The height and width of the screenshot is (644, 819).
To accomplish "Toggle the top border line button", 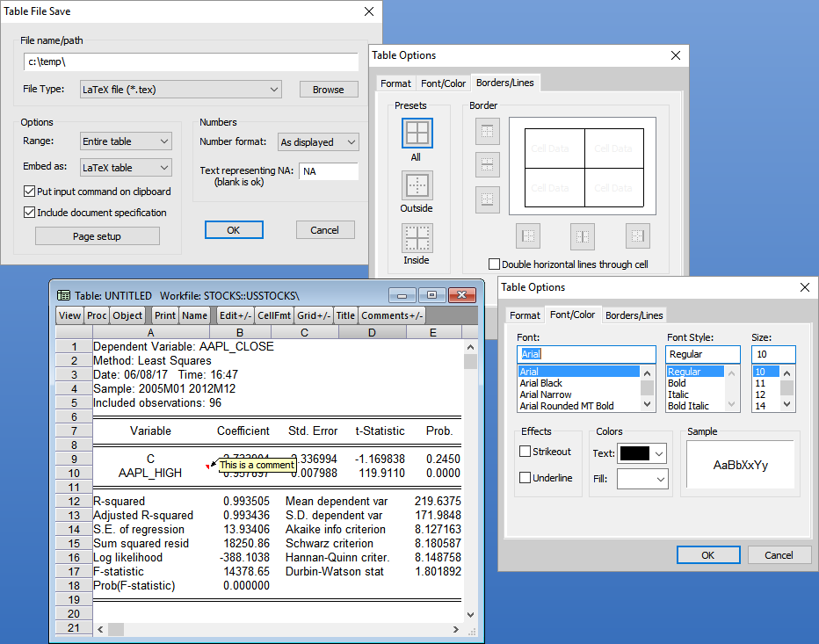I will tap(488, 132).
